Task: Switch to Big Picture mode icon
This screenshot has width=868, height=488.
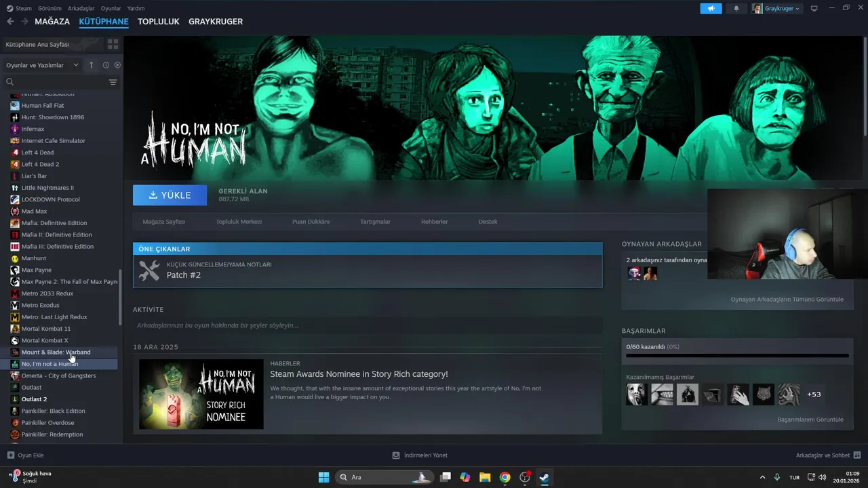Action: click(814, 8)
